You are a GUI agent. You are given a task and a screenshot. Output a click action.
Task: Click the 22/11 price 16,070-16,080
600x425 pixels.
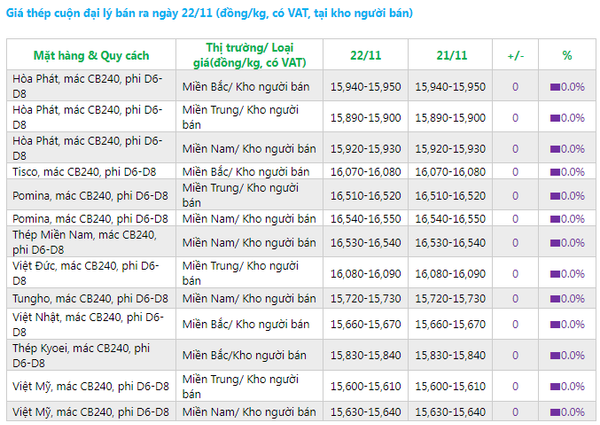coord(366,172)
